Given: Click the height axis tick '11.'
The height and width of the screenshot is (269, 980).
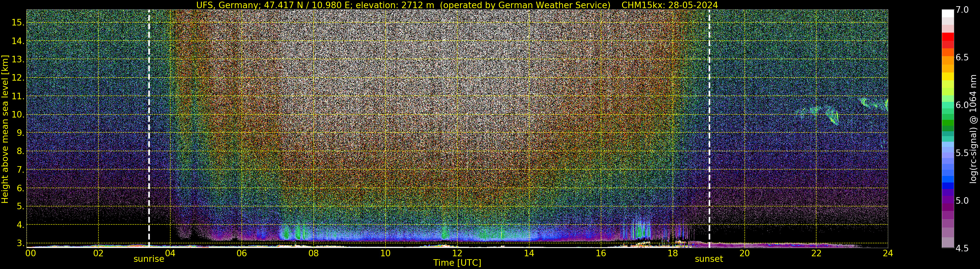Looking at the screenshot, I should (x=18, y=96).
